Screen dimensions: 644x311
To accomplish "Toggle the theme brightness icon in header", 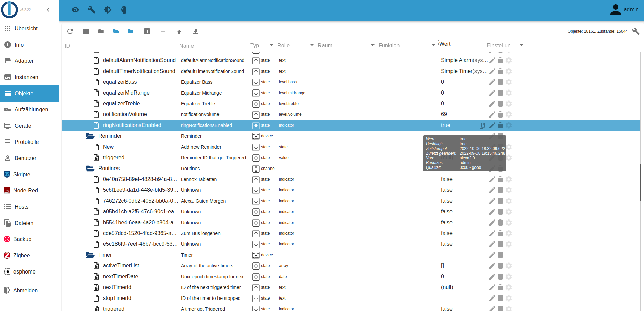I will tap(108, 10).
